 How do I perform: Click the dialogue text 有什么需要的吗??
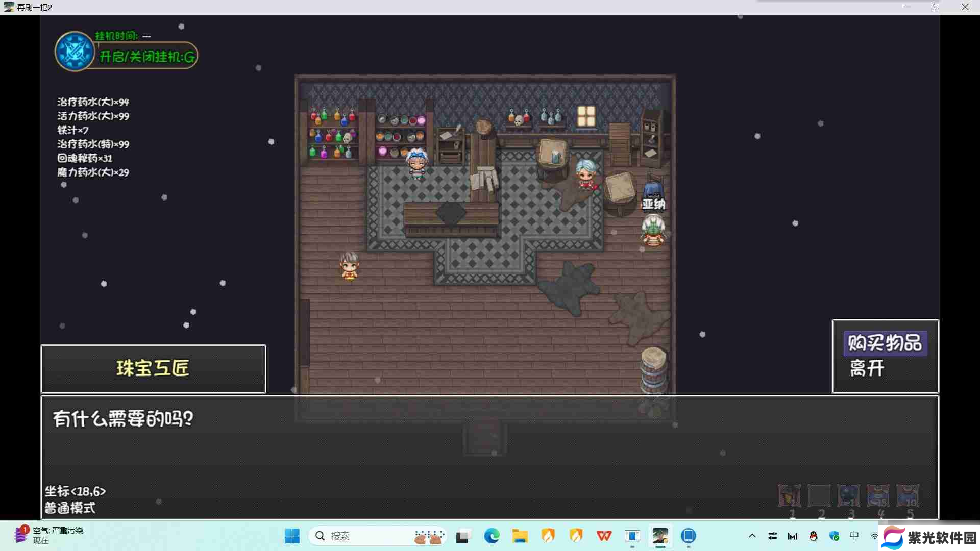[123, 419]
